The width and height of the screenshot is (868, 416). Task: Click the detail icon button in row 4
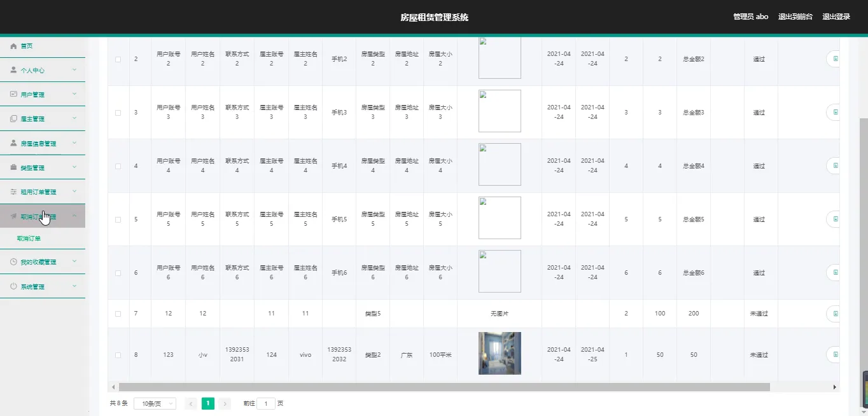[x=834, y=166]
